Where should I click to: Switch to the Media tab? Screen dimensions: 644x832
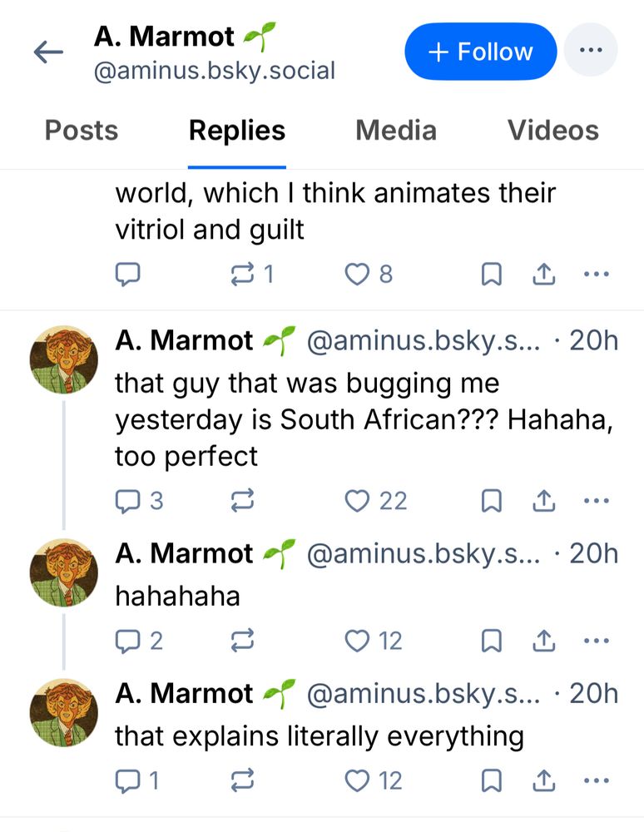[395, 131]
